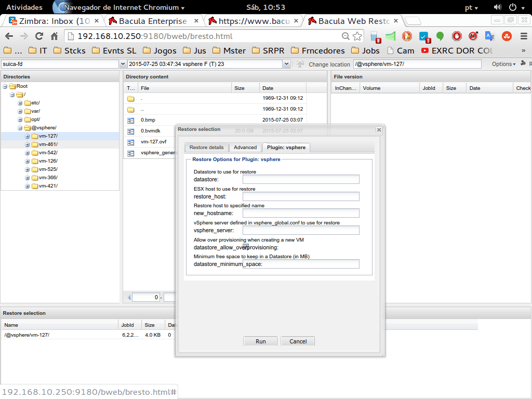Open the translate extension icon
Image resolution: width=532 pixels, height=399 pixels.
coord(489,36)
